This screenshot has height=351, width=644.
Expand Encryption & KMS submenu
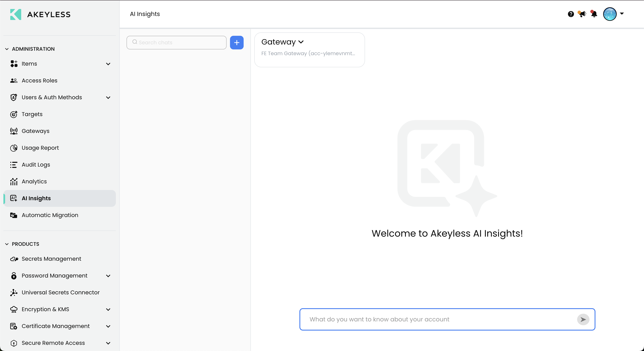108,309
